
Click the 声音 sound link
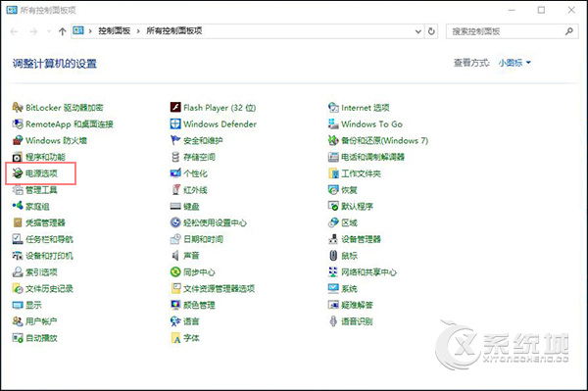(191, 256)
